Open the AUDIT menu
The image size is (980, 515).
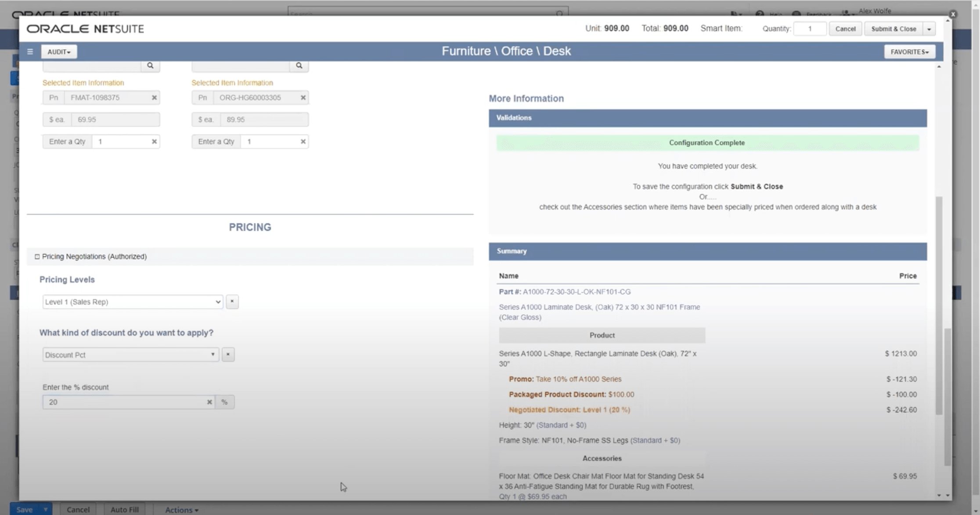click(59, 52)
